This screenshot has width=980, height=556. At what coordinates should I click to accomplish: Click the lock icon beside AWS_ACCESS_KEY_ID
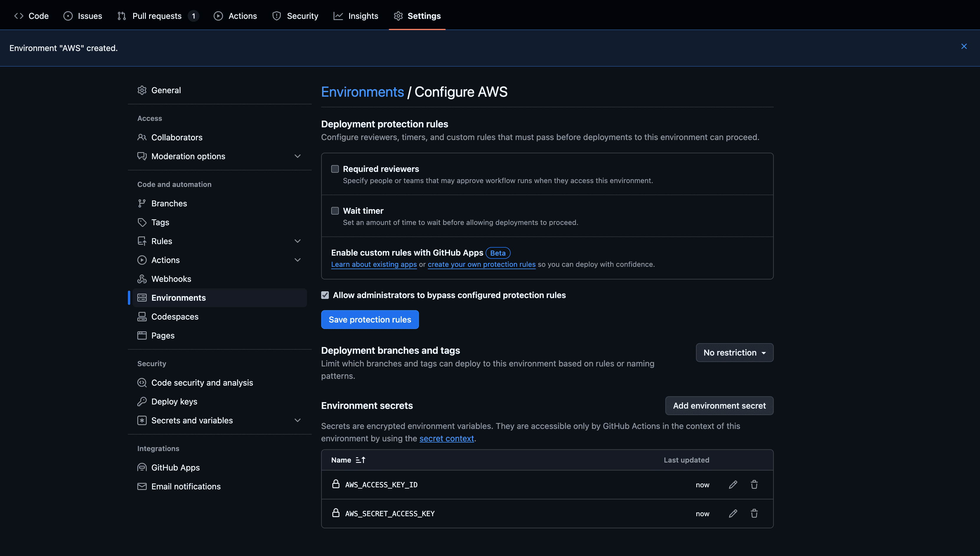tap(335, 484)
